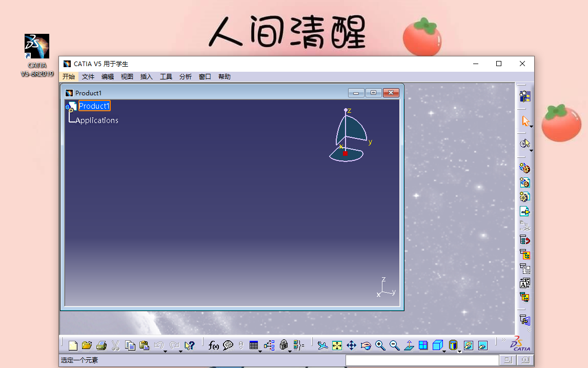Screen dimensions: 588x368
Task: Expand shading mode dropdown arrow
Action: coord(459,352)
